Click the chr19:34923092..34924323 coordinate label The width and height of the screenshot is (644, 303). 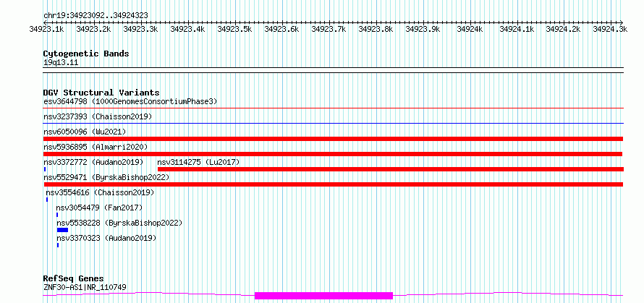96,16
